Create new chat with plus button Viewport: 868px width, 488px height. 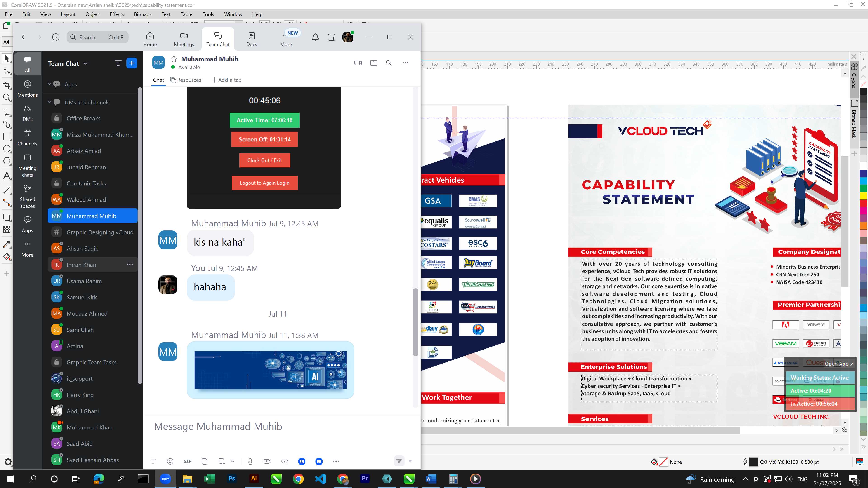coord(132,63)
